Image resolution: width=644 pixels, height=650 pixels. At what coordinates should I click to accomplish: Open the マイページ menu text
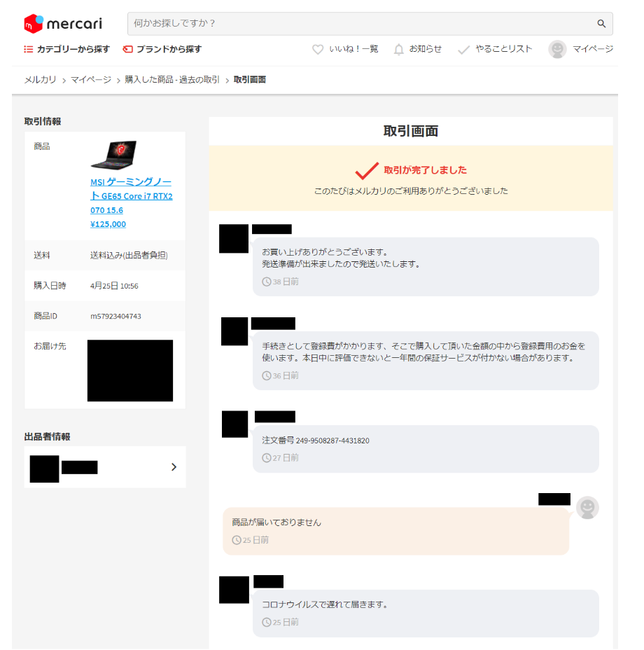click(593, 49)
